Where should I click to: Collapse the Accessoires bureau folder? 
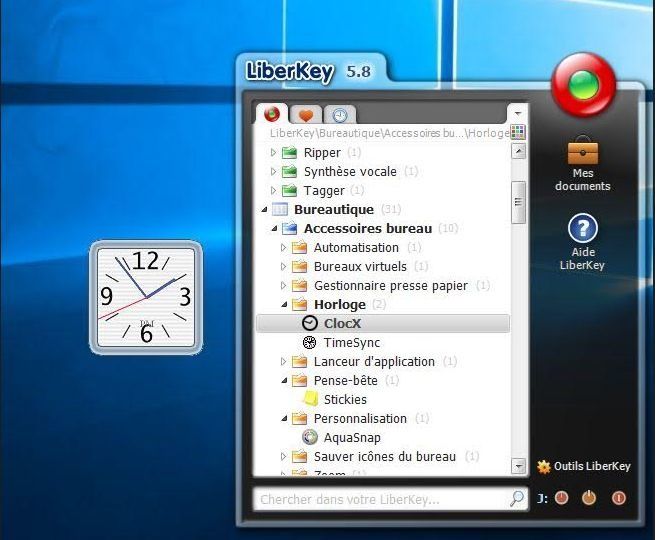coord(274,228)
